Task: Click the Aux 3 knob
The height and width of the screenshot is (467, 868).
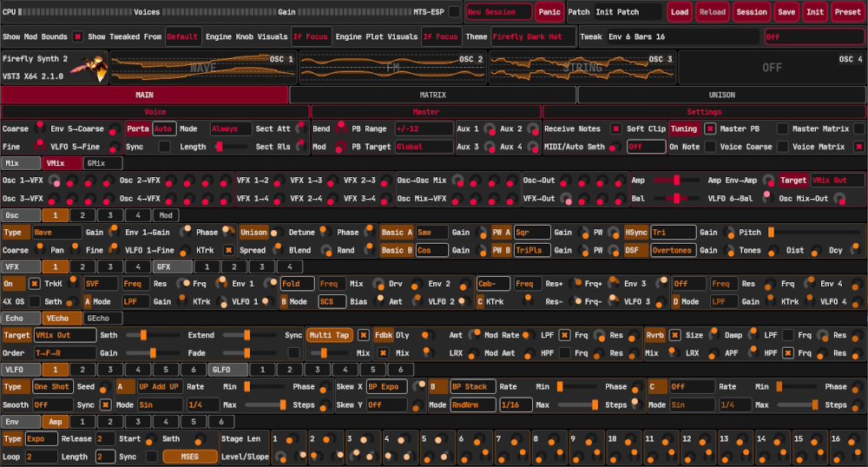Action: pos(490,147)
